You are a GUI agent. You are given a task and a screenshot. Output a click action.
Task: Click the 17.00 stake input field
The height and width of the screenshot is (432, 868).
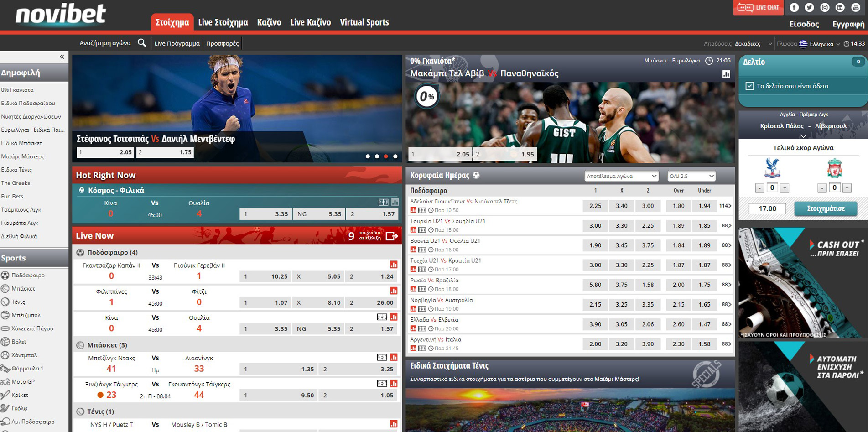coord(767,208)
